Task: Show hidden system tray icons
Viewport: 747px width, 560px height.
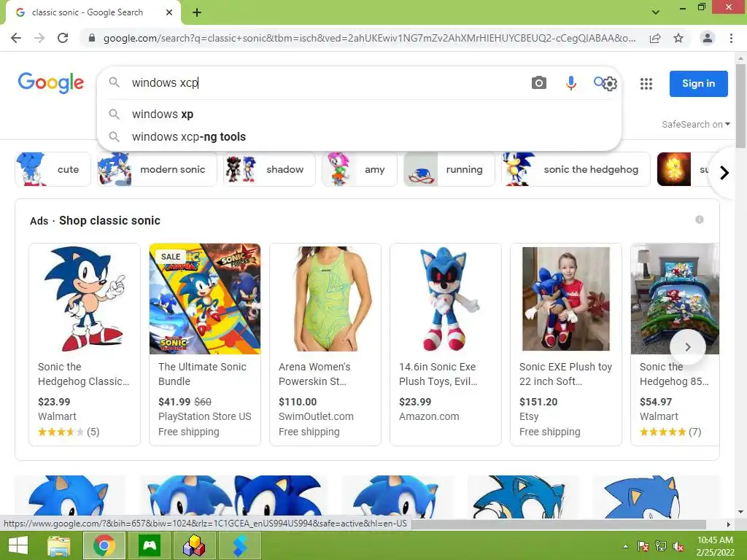Action: point(625,546)
